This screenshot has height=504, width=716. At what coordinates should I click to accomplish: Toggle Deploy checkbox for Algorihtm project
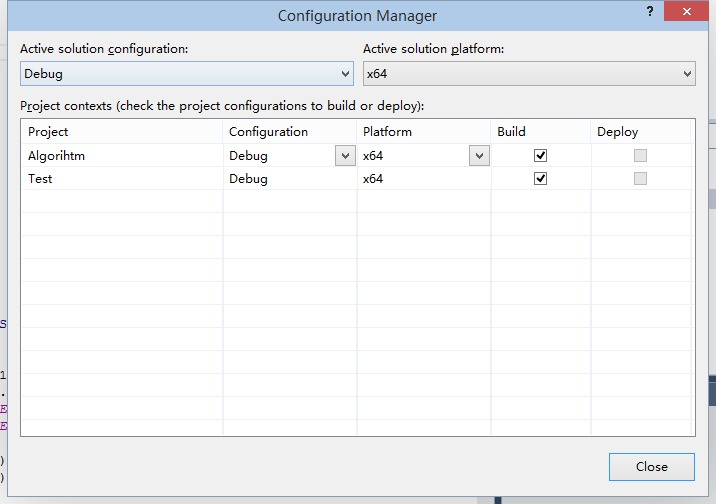pos(640,156)
